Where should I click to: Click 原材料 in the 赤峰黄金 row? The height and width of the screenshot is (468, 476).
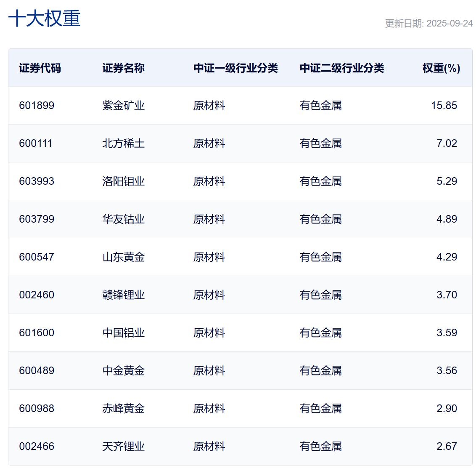pyautogui.click(x=209, y=408)
